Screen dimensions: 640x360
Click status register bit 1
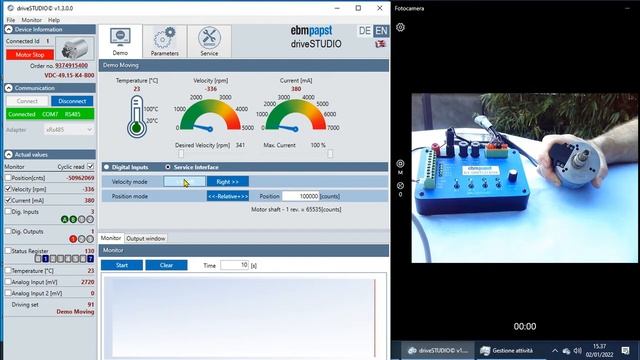tap(45, 259)
